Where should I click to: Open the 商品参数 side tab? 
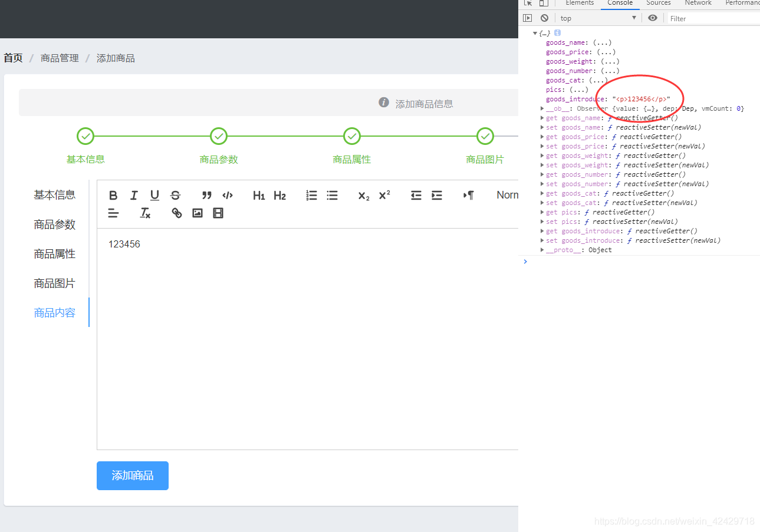(54, 224)
